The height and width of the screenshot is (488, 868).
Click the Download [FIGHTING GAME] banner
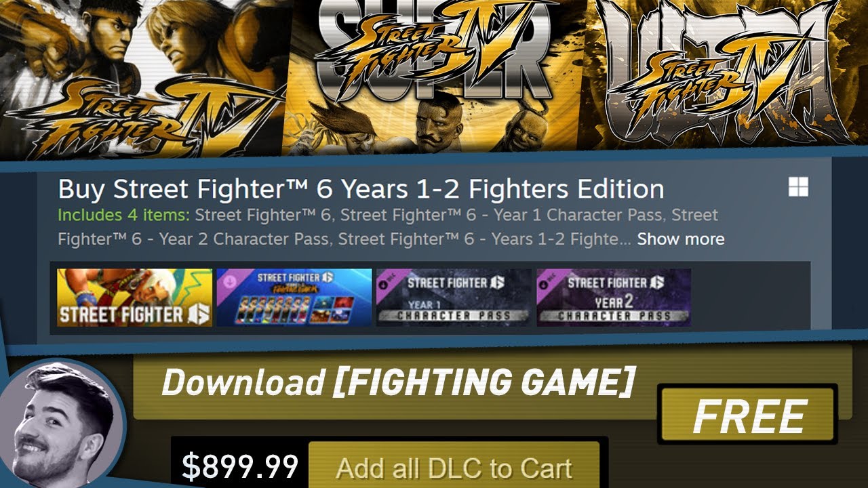coord(399,382)
